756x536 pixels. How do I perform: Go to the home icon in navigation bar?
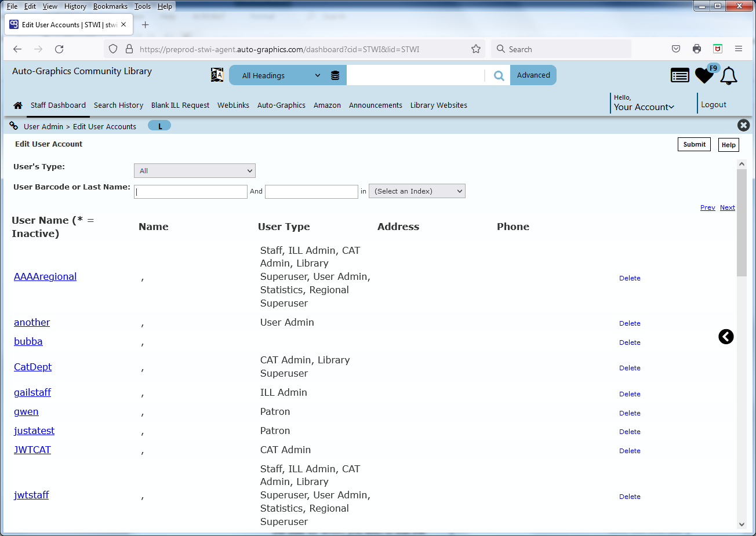[18, 105]
